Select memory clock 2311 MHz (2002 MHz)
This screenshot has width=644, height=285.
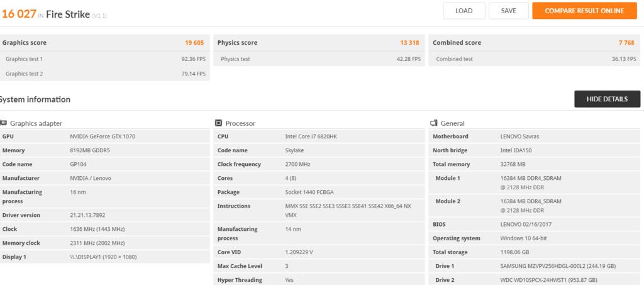click(x=97, y=243)
